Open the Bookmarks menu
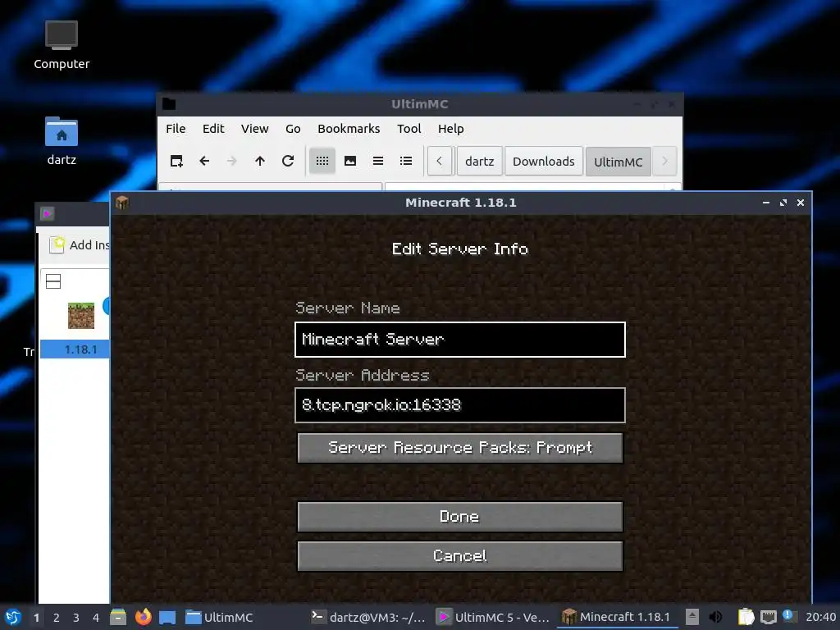 coord(349,129)
